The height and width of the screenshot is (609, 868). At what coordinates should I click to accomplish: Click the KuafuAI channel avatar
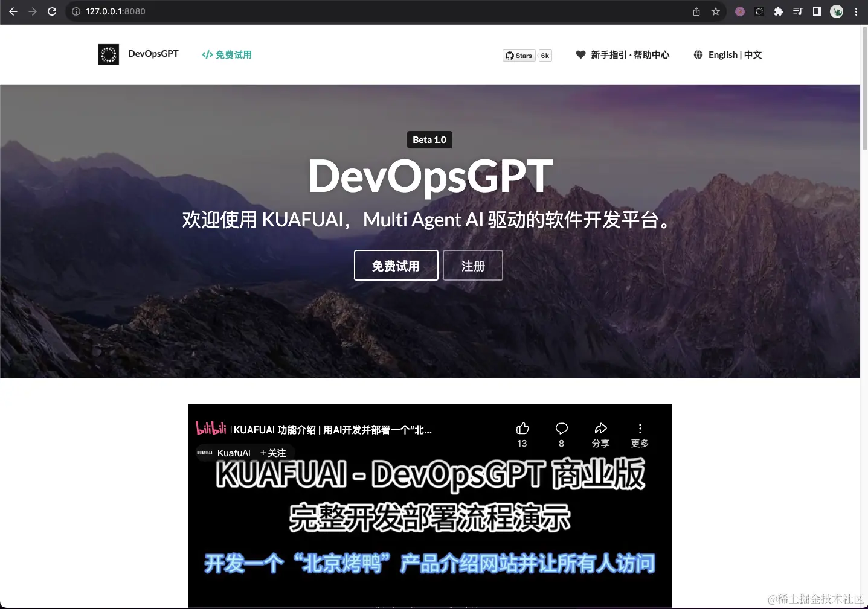click(205, 453)
